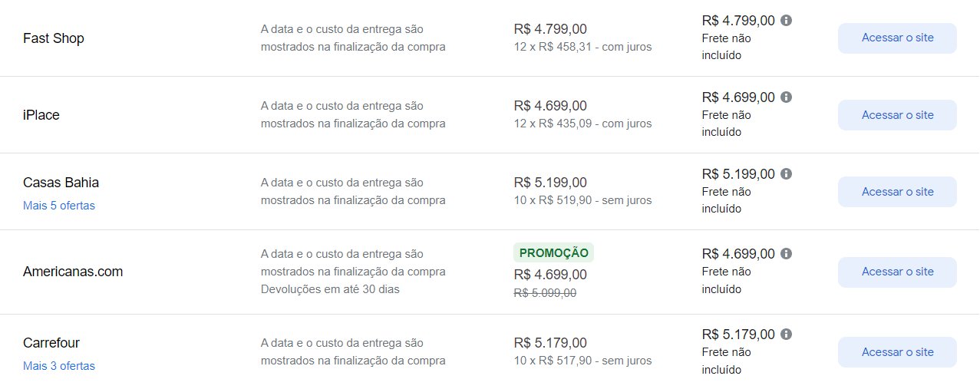
Task: Go to Americanas.com using Acessar o site
Action: pyautogui.click(x=897, y=272)
